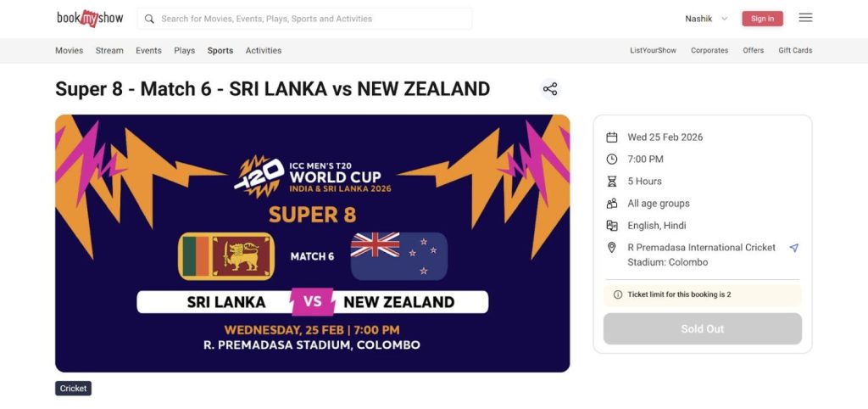The height and width of the screenshot is (409, 868).
Task: Click the share event icon
Action: click(550, 89)
